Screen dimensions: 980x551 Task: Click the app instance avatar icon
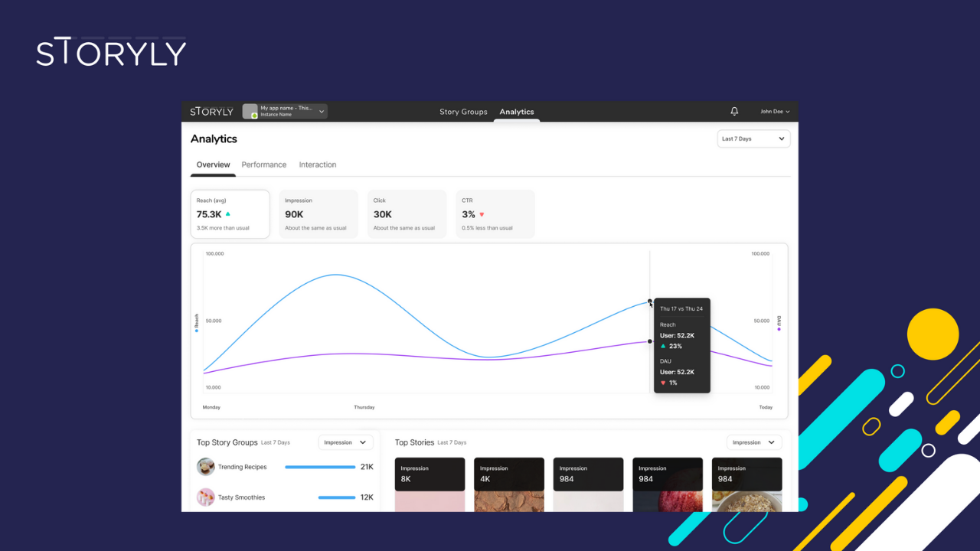pyautogui.click(x=250, y=112)
